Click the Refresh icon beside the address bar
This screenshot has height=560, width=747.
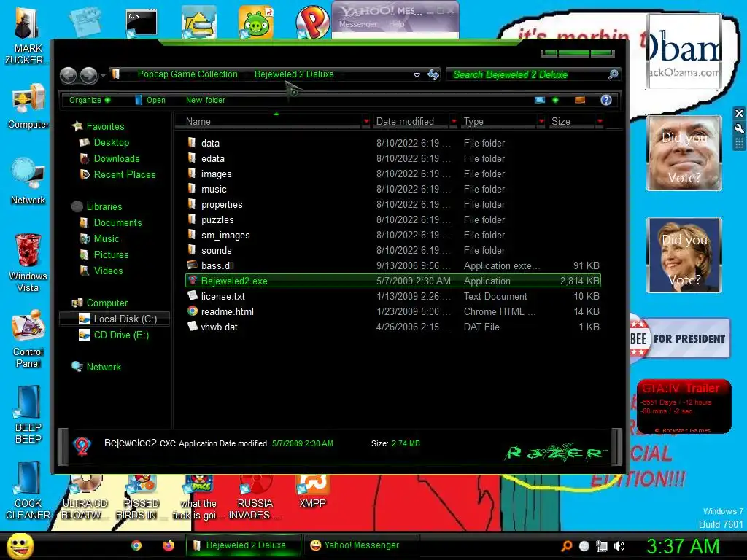433,75
